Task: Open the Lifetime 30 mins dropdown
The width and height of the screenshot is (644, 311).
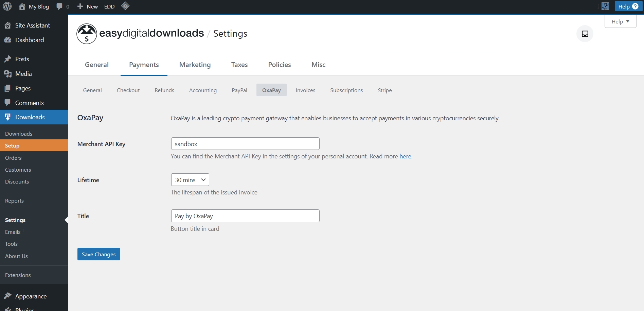Action: pyautogui.click(x=190, y=180)
